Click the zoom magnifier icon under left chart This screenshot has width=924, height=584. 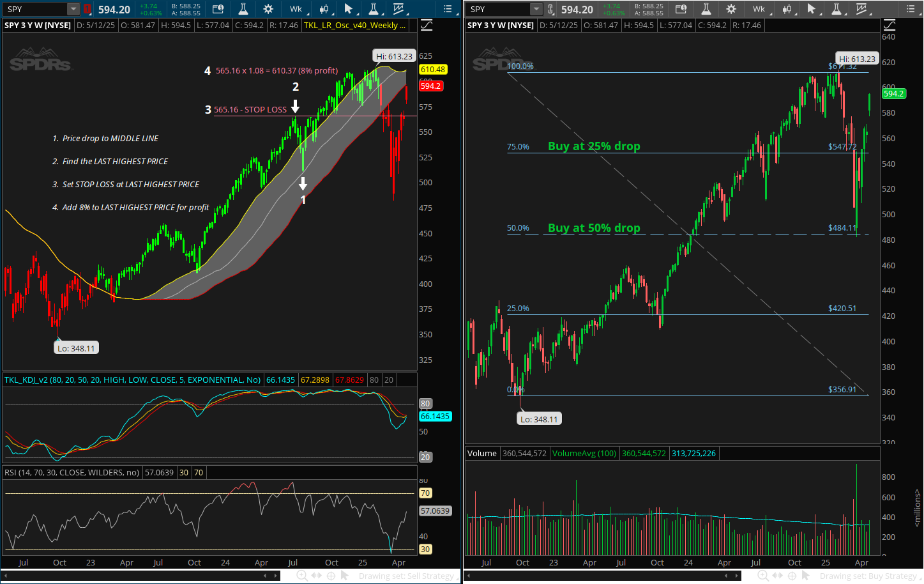coord(302,576)
